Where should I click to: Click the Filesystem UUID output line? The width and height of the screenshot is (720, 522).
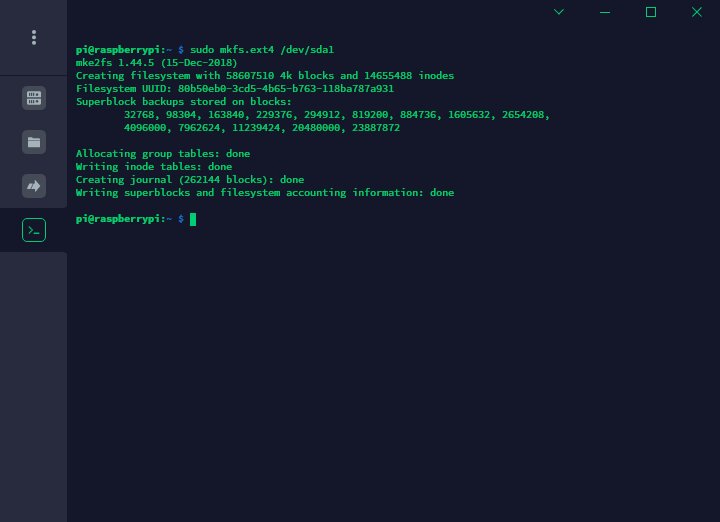pyautogui.click(x=235, y=89)
